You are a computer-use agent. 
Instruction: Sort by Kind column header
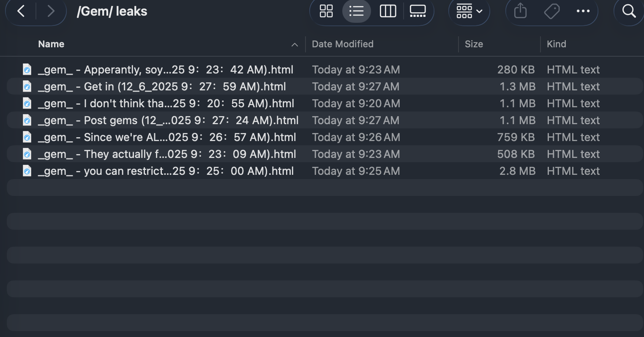point(556,44)
